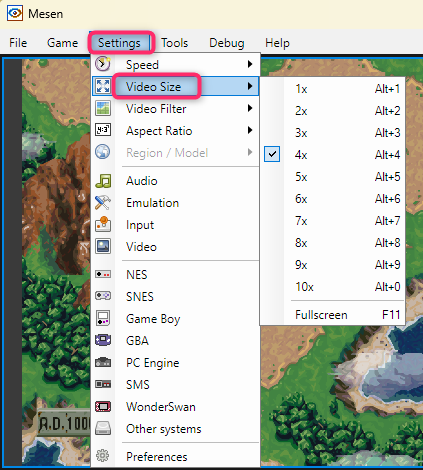Click the WonderSwan handheld icon

(x=103, y=406)
